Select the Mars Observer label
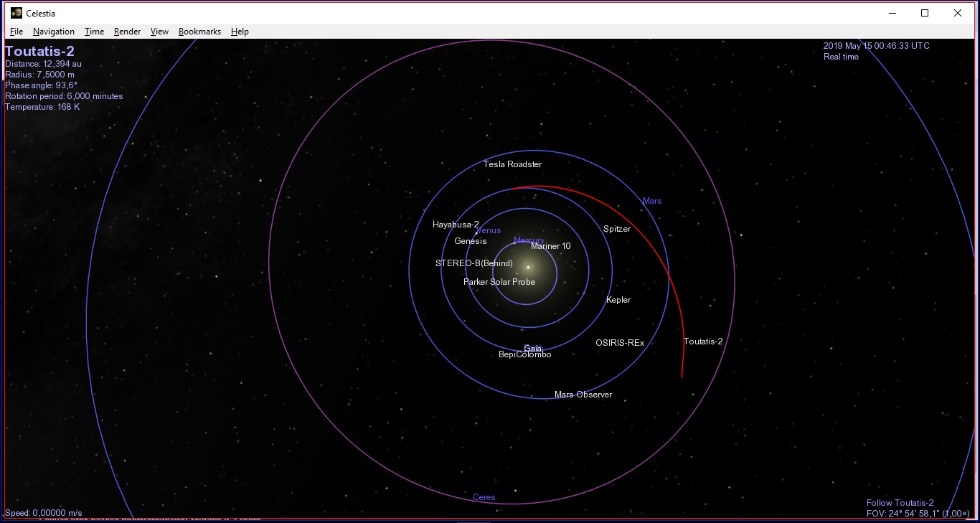 pyautogui.click(x=583, y=395)
